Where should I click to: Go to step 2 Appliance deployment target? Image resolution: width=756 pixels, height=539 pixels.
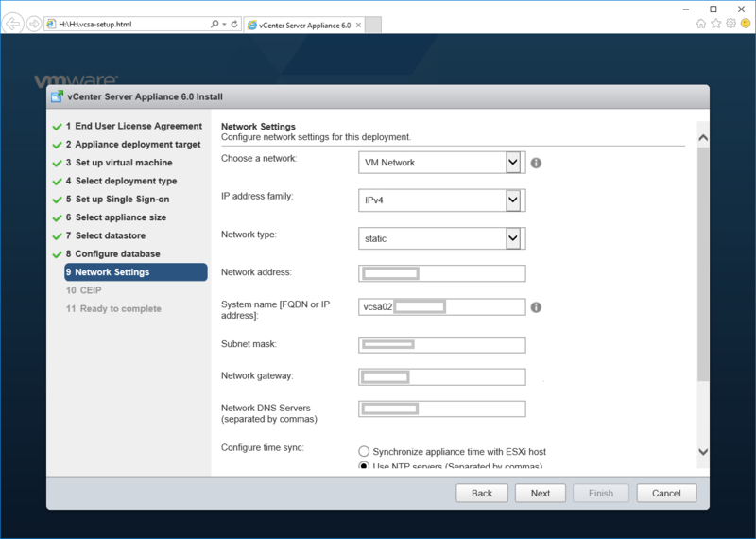coord(133,145)
